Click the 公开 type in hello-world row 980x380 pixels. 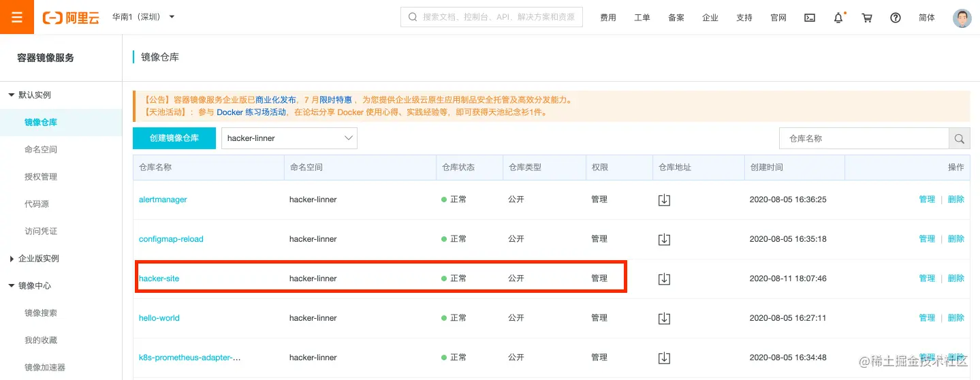click(x=516, y=318)
